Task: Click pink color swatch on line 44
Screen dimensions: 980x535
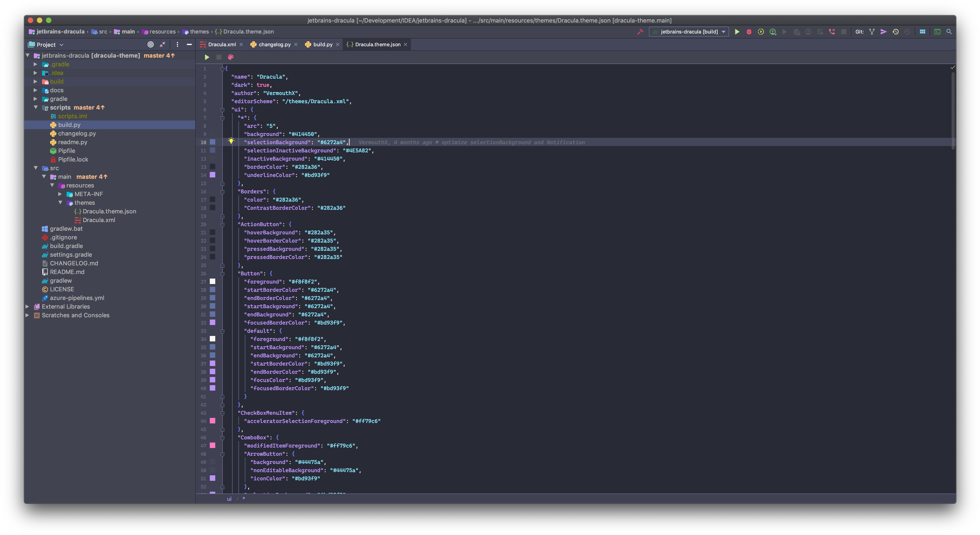Action: [x=213, y=421]
